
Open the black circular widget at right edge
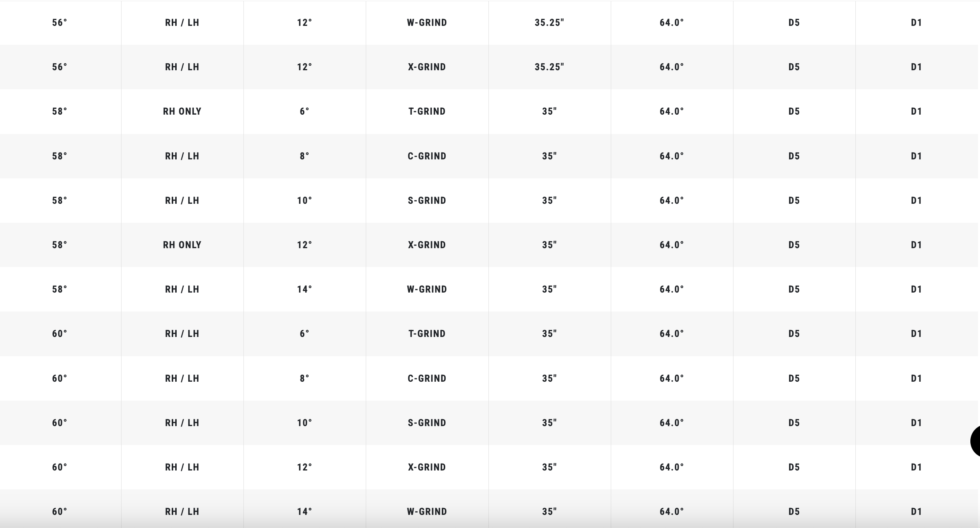pyautogui.click(x=975, y=441)
